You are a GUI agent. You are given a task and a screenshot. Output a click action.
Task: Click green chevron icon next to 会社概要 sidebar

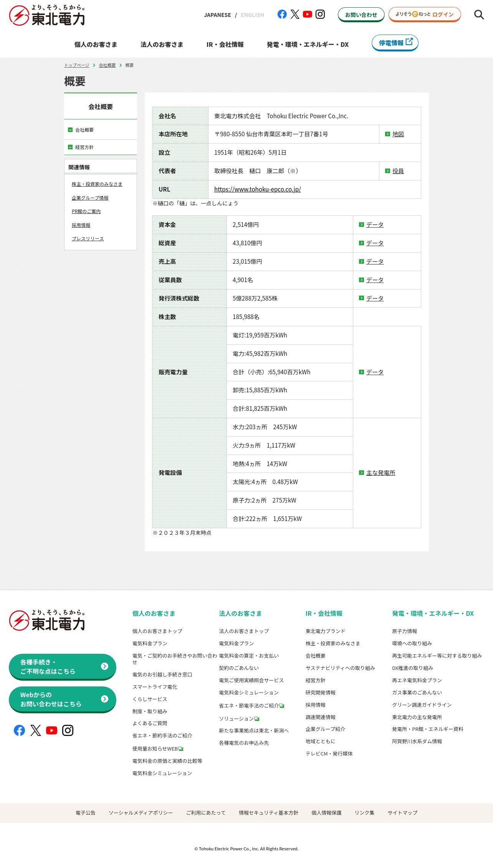(70, 130)
